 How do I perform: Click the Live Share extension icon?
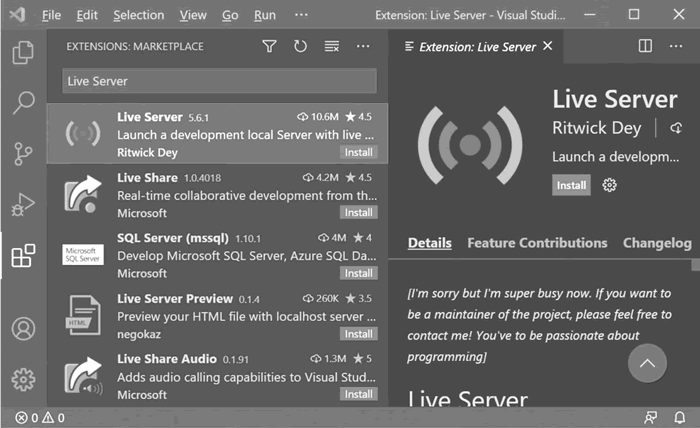[83, 194]
